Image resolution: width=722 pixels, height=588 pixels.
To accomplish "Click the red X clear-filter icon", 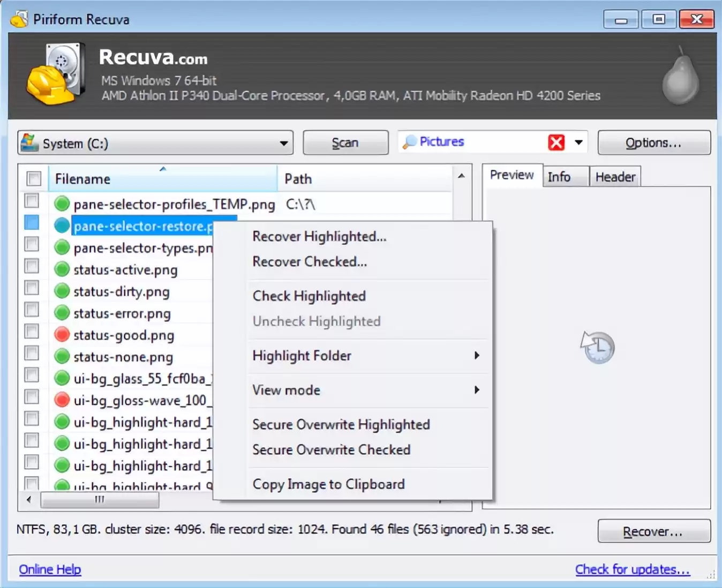I will coord(556,142).
